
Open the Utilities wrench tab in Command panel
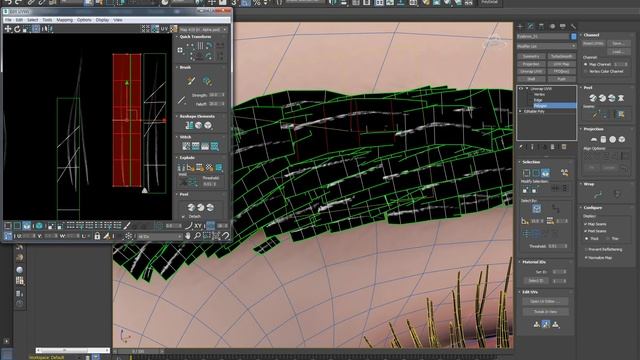573,27
